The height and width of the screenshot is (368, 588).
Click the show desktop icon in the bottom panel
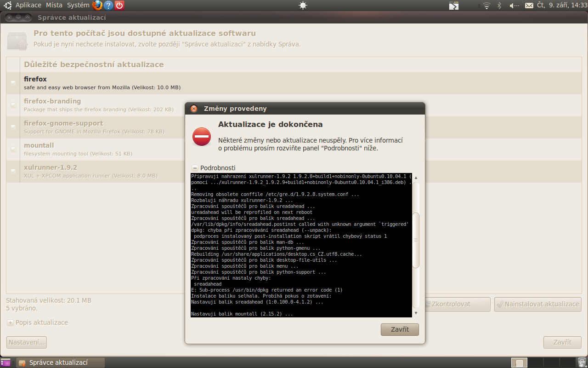pos(6,362)
